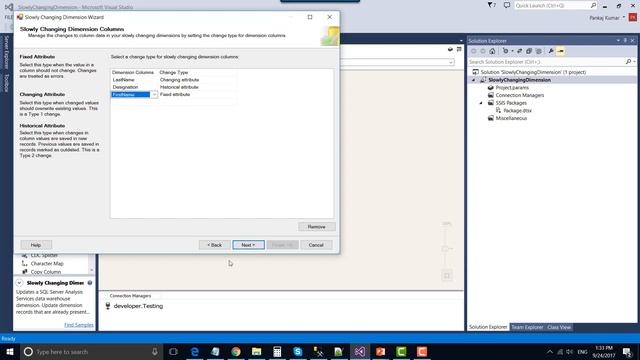Click Cancel in the Slowly Changing Dimension Wizard
The image size is (640, 360).
pyautogui.click(x=316, y=245)
